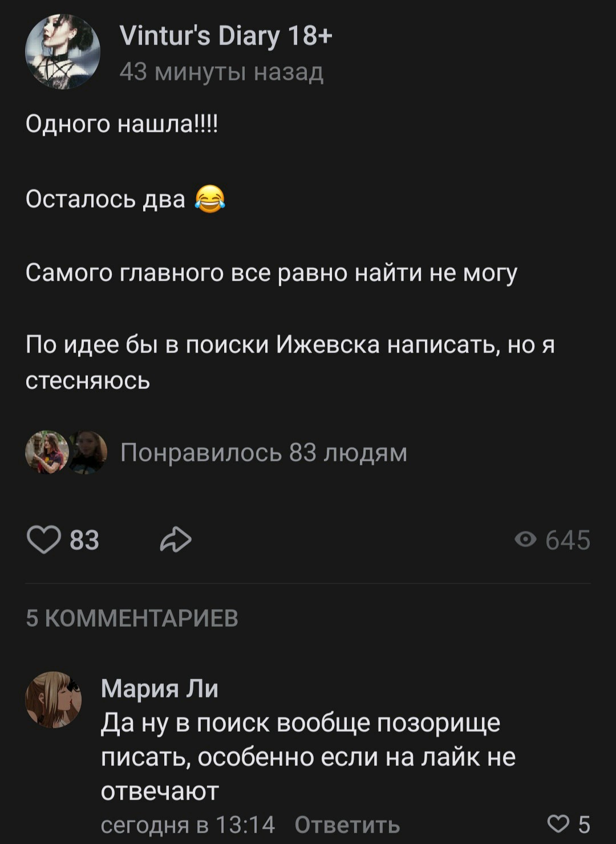Like the post with the heart icon
616x844 pixels.
(x=43, y=540)
